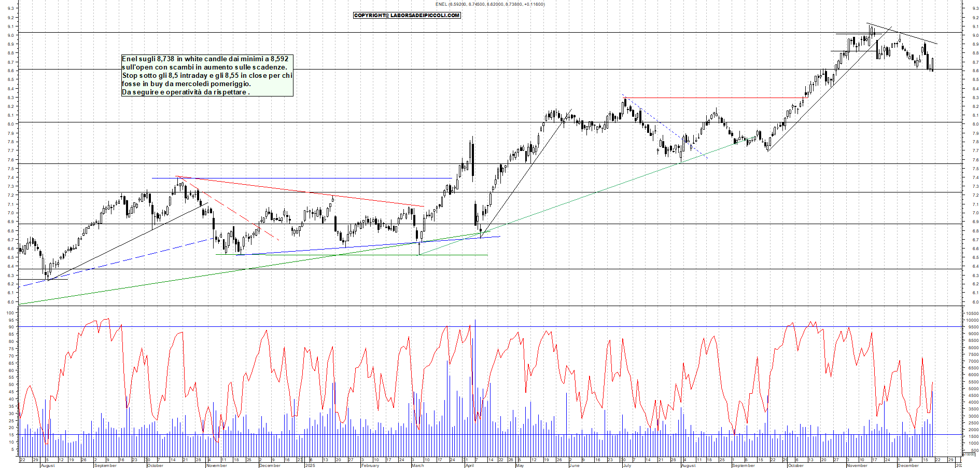Click the 8.0 price label on right axis
This screenshot has width=980, height=468.
coord(975,125)
